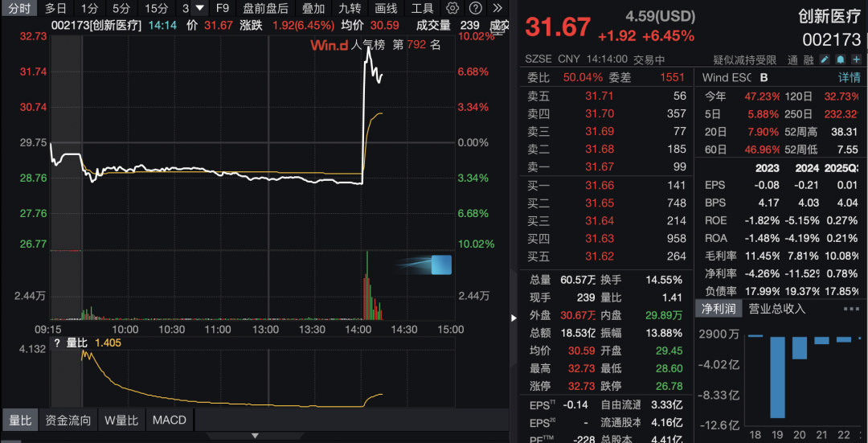
Task: Click the 画线 drawing tools button
Action: (x=386, y=8)
